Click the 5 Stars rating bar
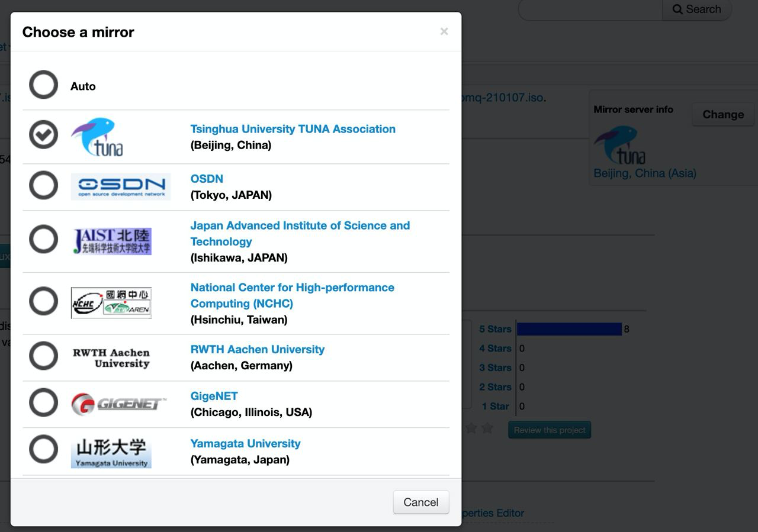The image size is (758, 532). click(568, 328)
